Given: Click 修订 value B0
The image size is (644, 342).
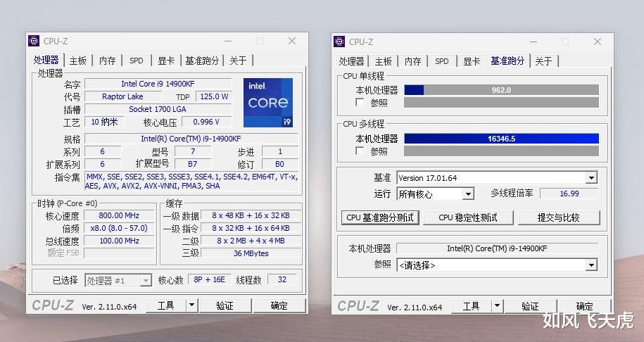Looking at the screenshot, I should click(x=279, y=164).
